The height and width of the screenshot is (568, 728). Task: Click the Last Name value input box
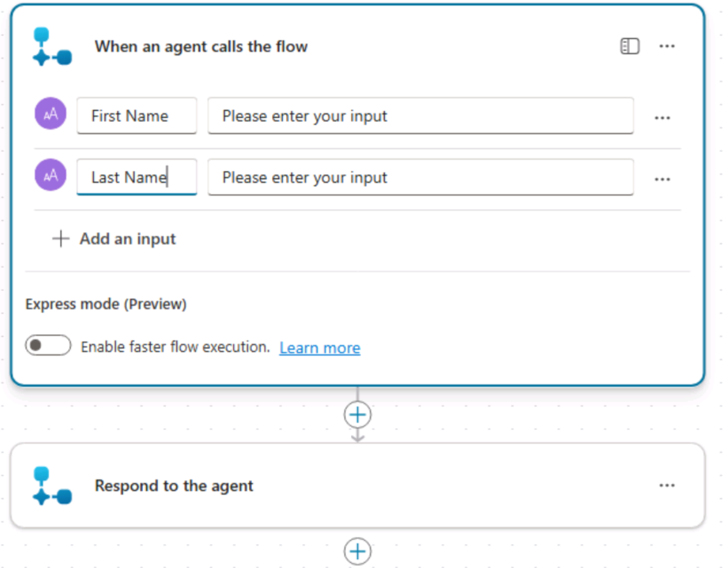click(x=420, y=178)
